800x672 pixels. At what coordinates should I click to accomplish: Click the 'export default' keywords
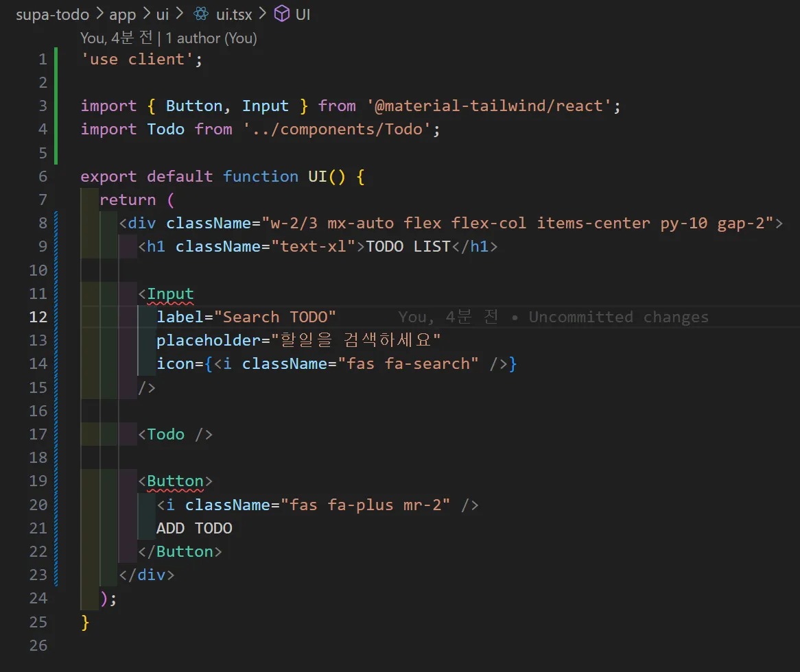point(147,176)
